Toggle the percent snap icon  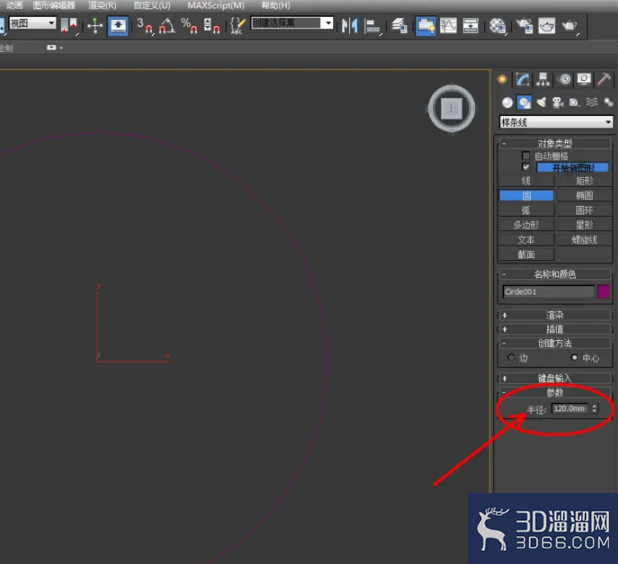189,26
